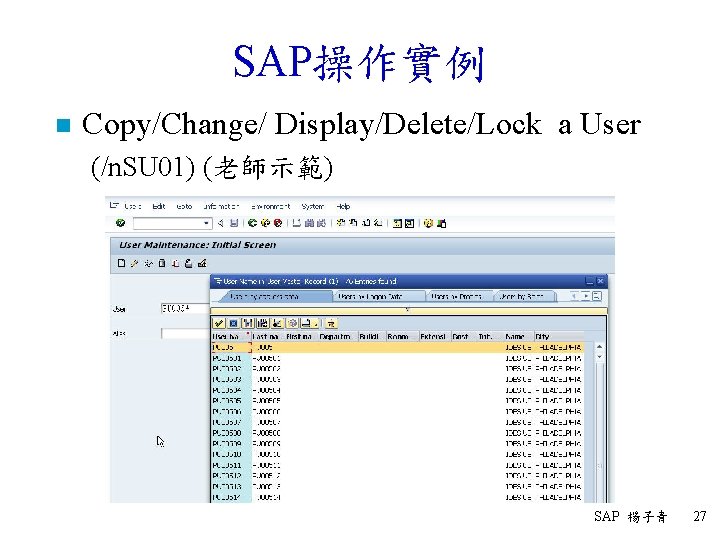Open the tab list icon right of tabs

coord(596,296)
